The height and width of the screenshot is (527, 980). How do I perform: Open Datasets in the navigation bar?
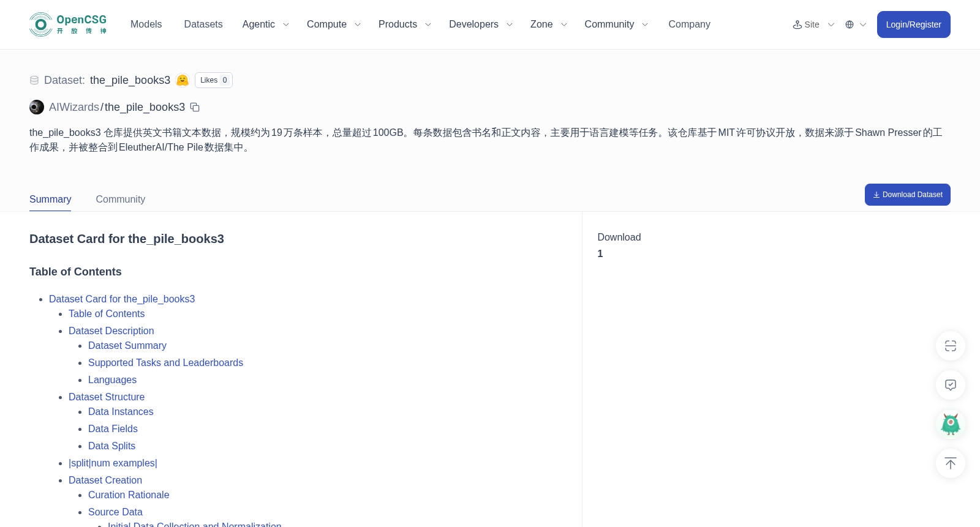tap(203, 24)
